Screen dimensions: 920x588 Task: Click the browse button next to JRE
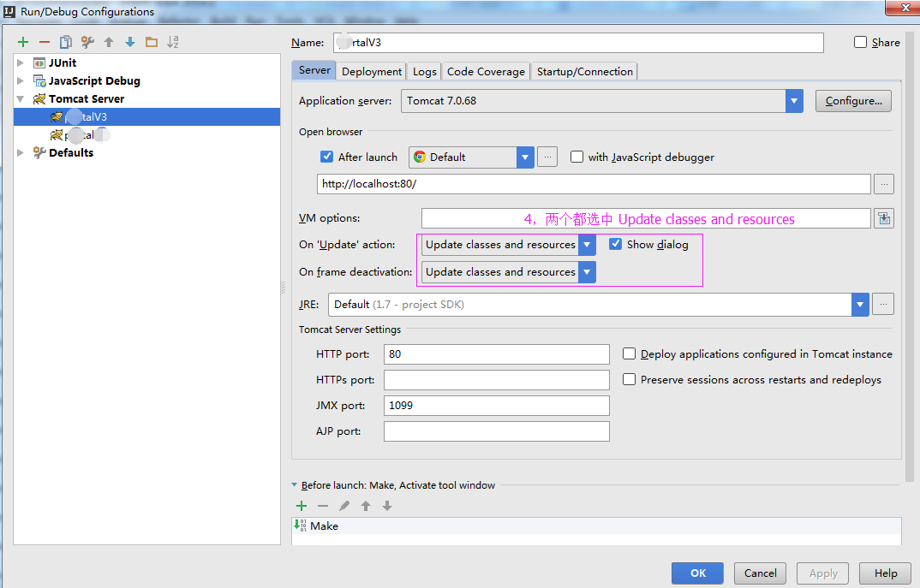click(883, 304)
